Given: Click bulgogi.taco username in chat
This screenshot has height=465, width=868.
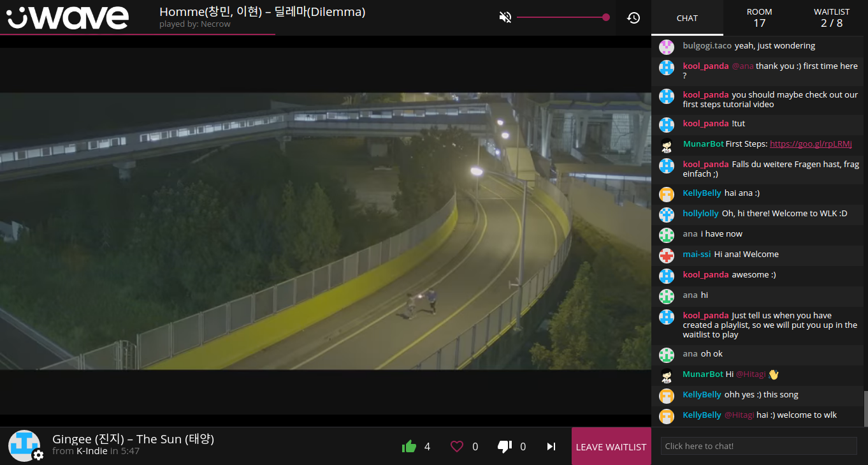Looking at the screenshot, I should coord(707,46).
